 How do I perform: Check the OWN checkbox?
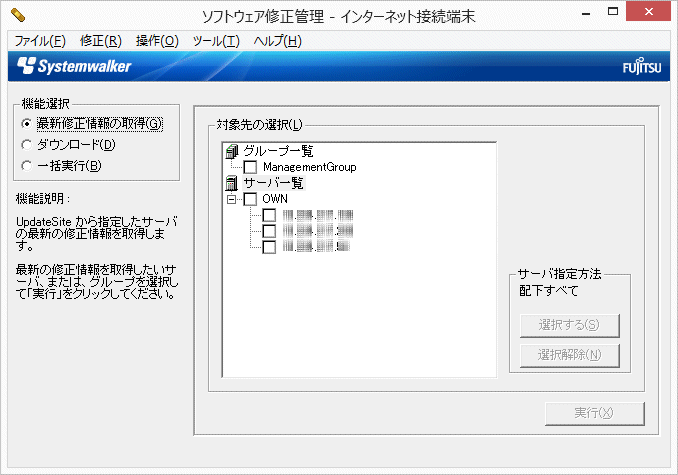(250, 199)
